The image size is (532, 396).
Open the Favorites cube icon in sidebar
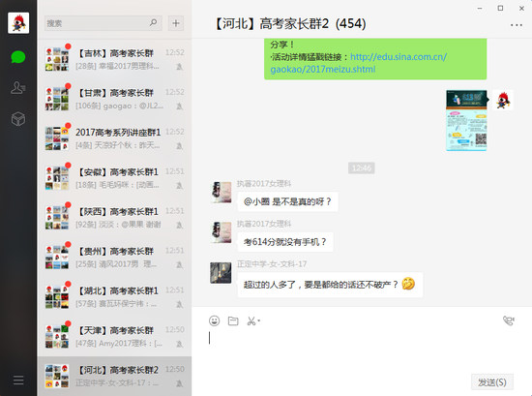tap(18, 119)
